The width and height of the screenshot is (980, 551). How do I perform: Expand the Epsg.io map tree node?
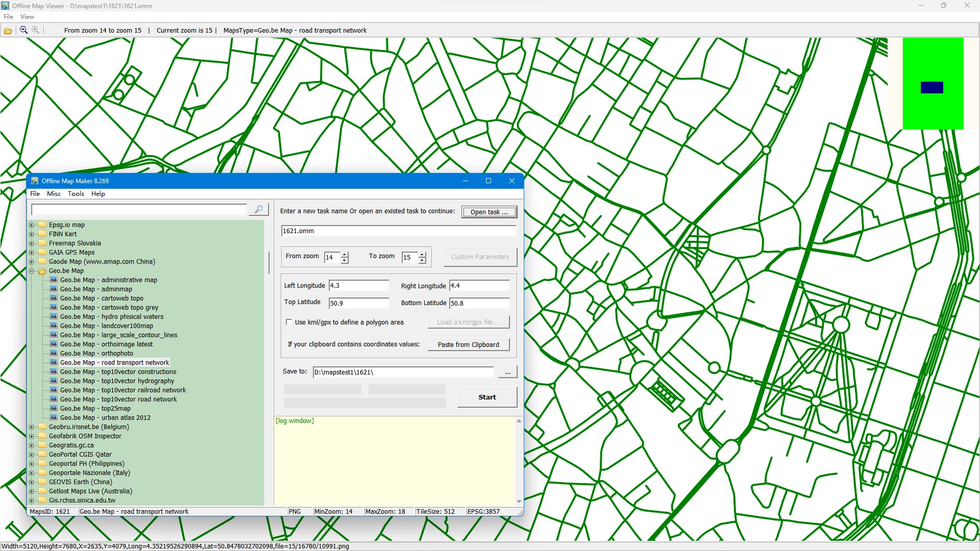point(32,225)
